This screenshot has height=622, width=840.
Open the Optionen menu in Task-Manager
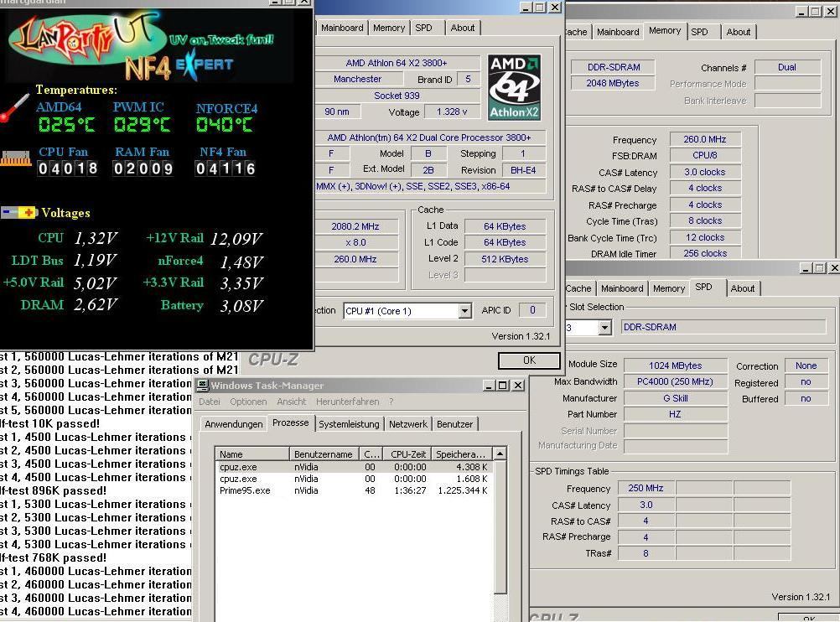pyautogui.click(x=248, y=402)
